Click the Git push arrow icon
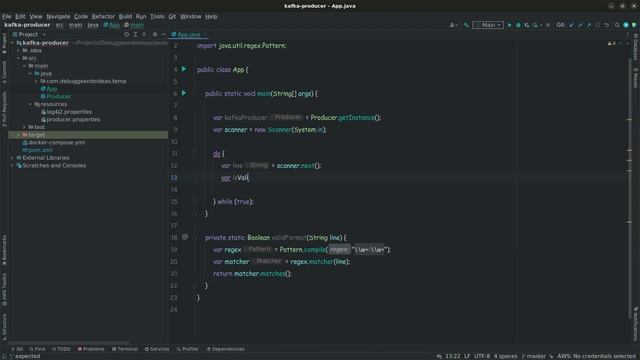The image size is (640, 360). coord(589,25)
